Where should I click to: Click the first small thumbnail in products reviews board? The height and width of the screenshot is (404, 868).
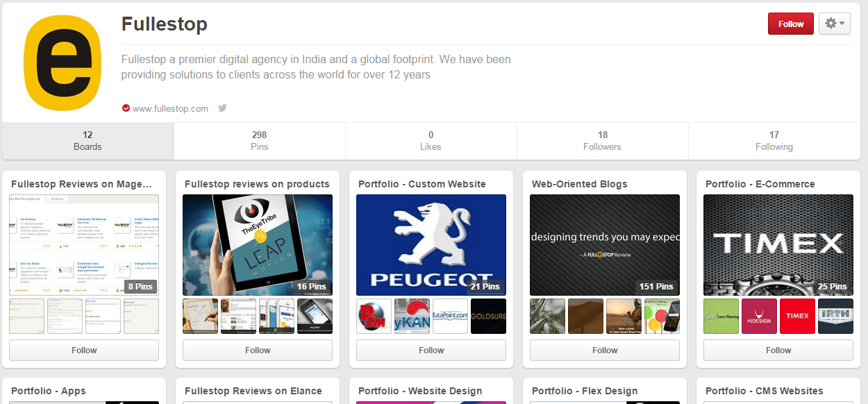pos(200,316)
